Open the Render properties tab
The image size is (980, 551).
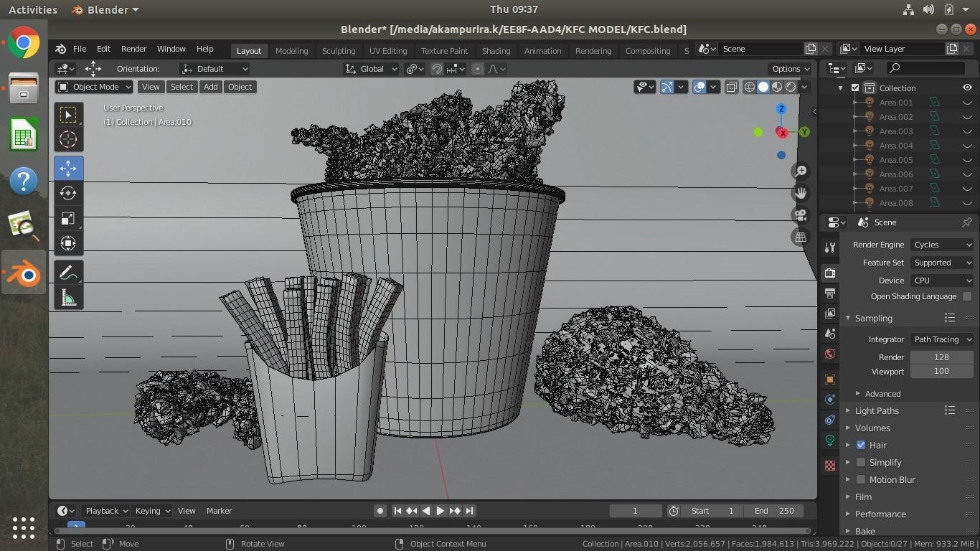point(830,273)
